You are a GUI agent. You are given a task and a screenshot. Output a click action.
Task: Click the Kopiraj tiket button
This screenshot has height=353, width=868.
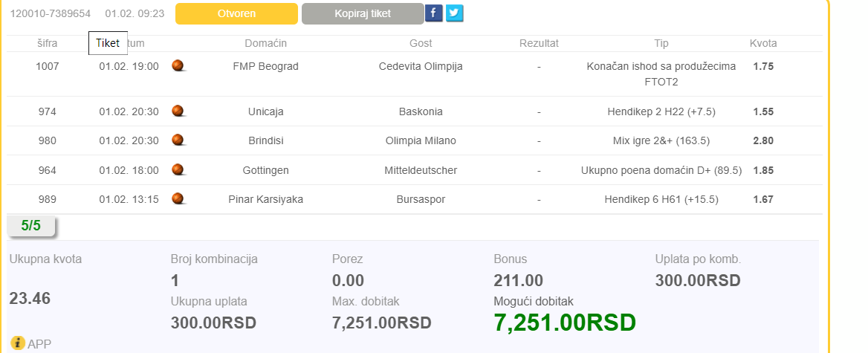(363, 14)
